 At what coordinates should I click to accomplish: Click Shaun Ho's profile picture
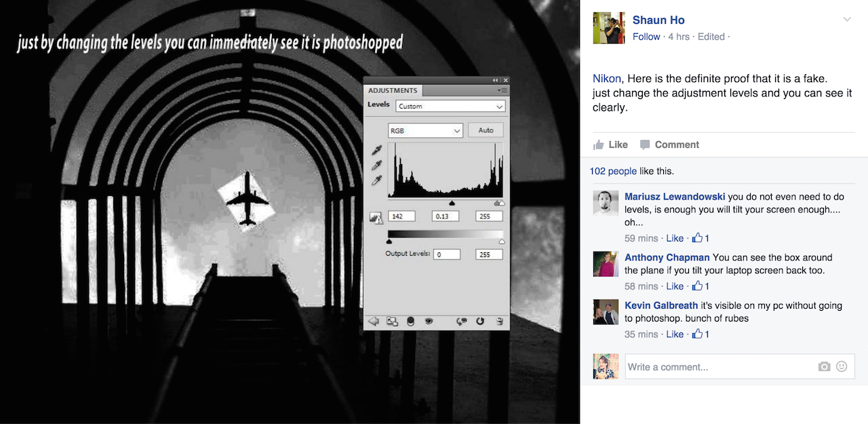[x=609, y=28]
